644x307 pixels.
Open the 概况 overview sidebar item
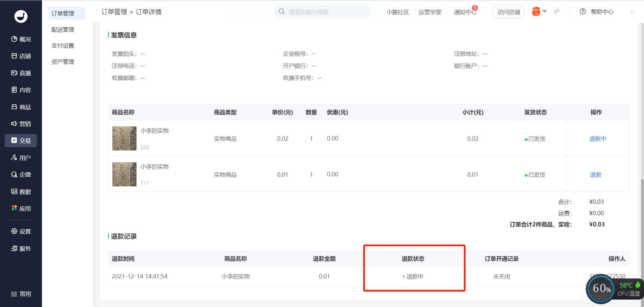21,39
